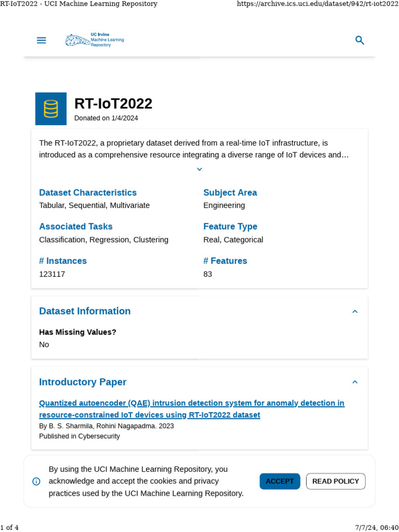399x532 pixels.
Task: Click the info icon in cookie banner
Action: pyautogui.click(x=36, y=481)
